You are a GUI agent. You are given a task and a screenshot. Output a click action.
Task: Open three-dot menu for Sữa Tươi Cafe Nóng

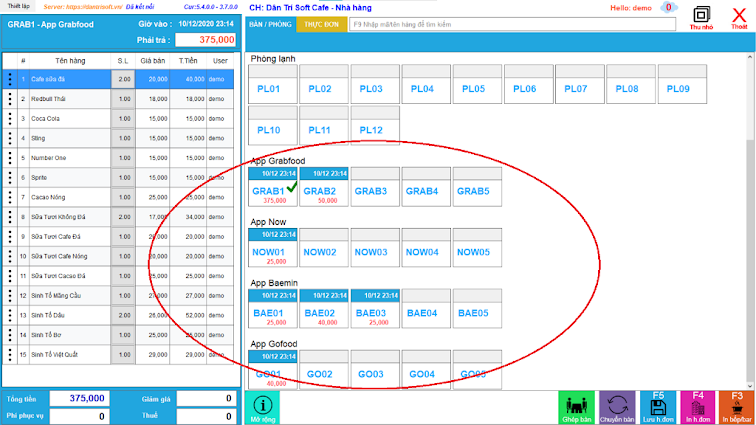10,256
